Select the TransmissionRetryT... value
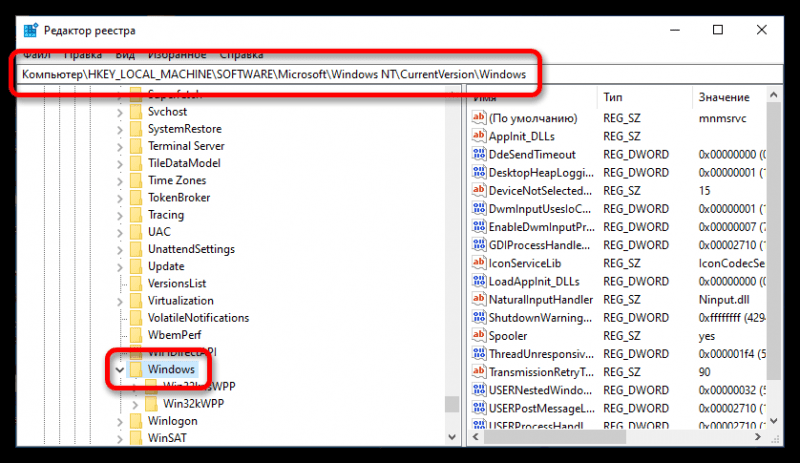 pyautogui.click(x=541, y=372)
